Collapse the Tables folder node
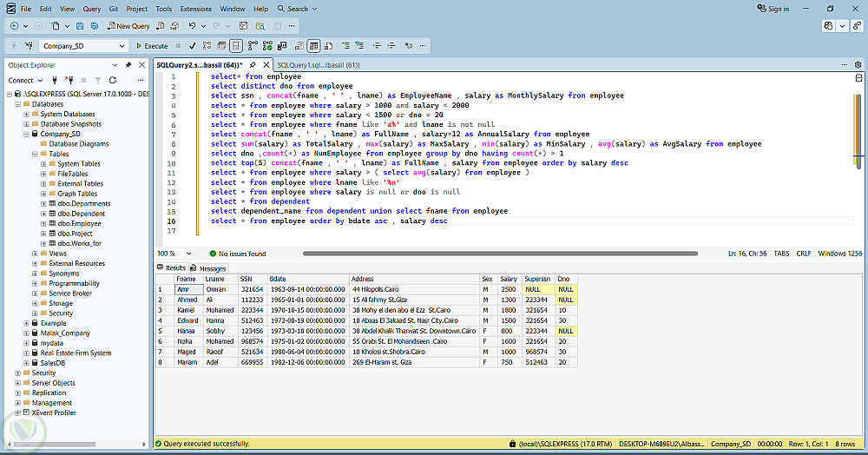This screenshot has width=868, height=455. pyautogui.click(x=35, y=154)
